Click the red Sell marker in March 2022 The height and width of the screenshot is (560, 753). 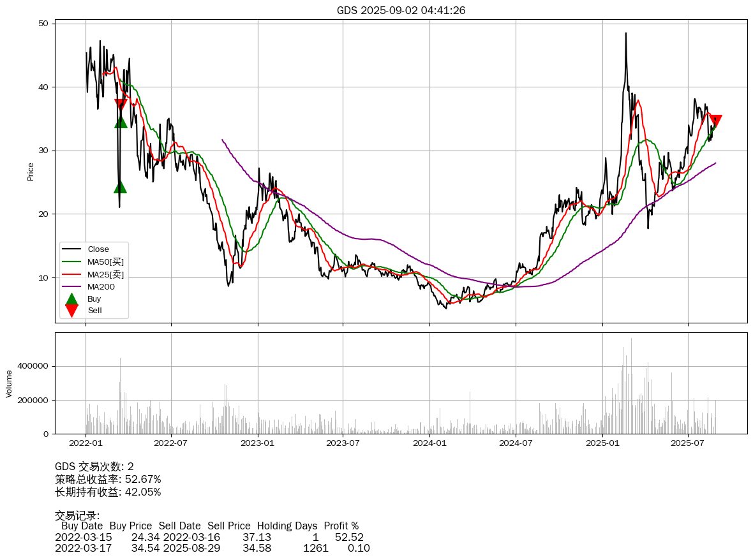pos(121,105)
